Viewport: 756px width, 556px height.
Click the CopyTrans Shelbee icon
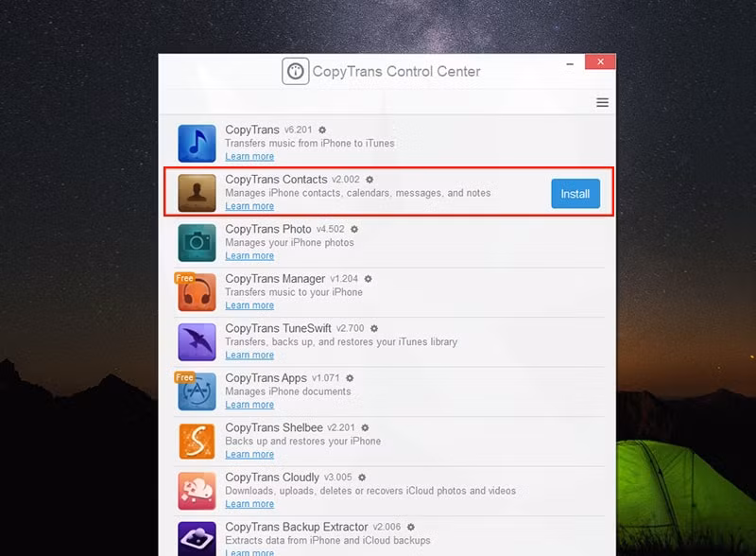[197, 442]
